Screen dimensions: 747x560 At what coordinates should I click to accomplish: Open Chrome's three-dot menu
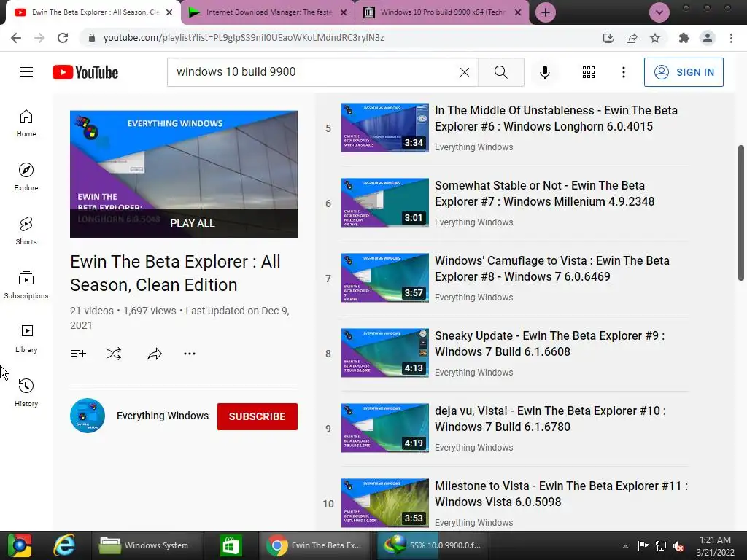731,38
